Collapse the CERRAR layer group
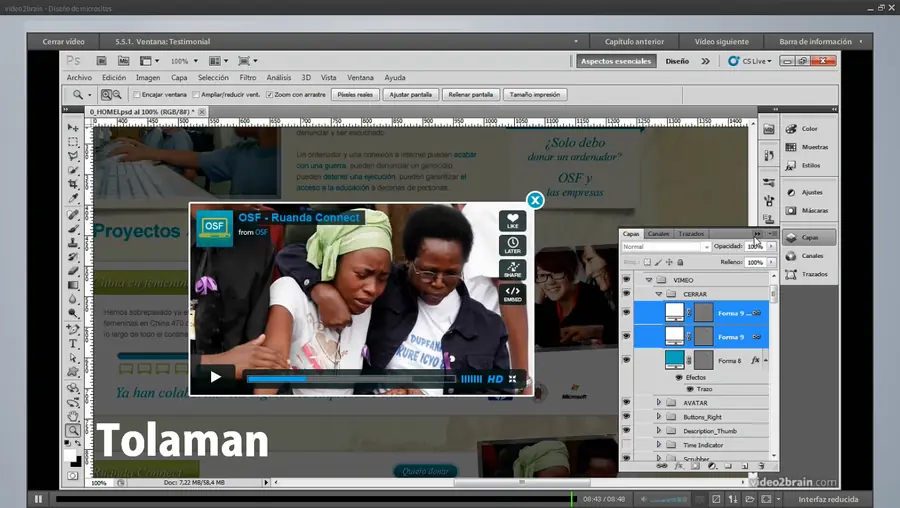Screen dimensions: 900x508 pos(659,295)
